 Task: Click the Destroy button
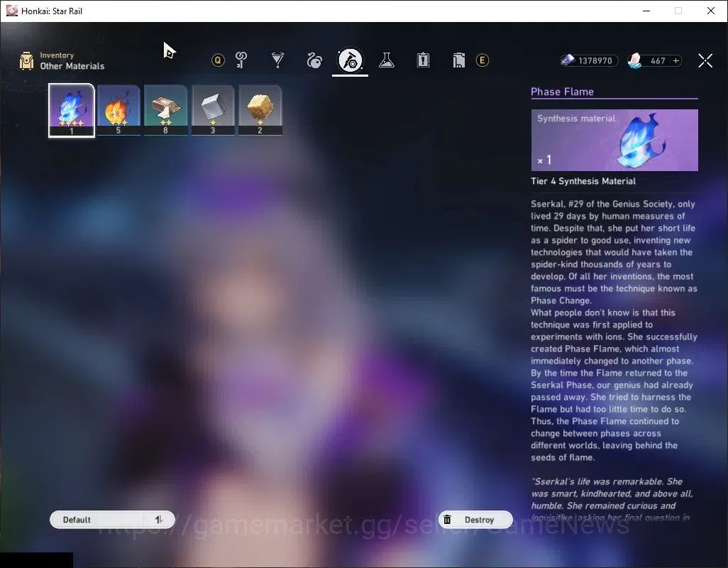[475, 520]
